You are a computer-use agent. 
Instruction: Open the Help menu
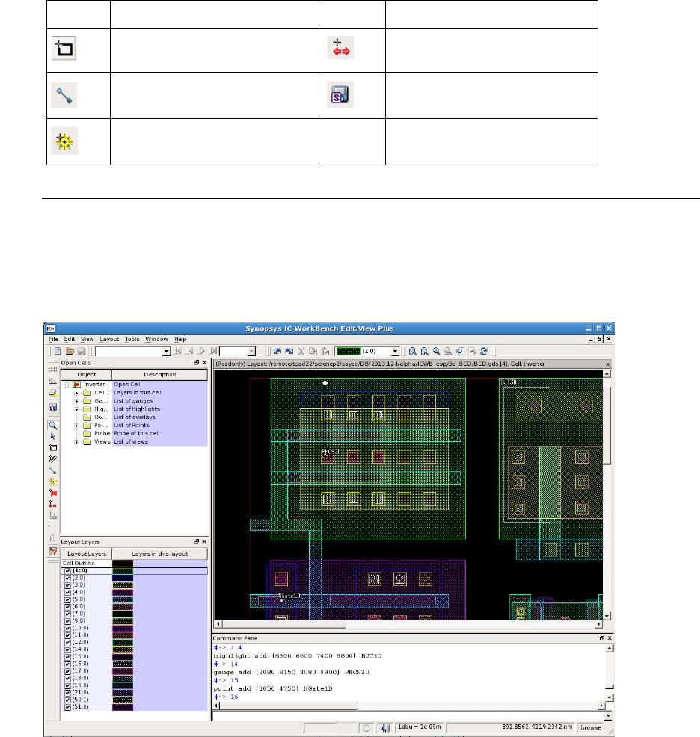[180, 340]
